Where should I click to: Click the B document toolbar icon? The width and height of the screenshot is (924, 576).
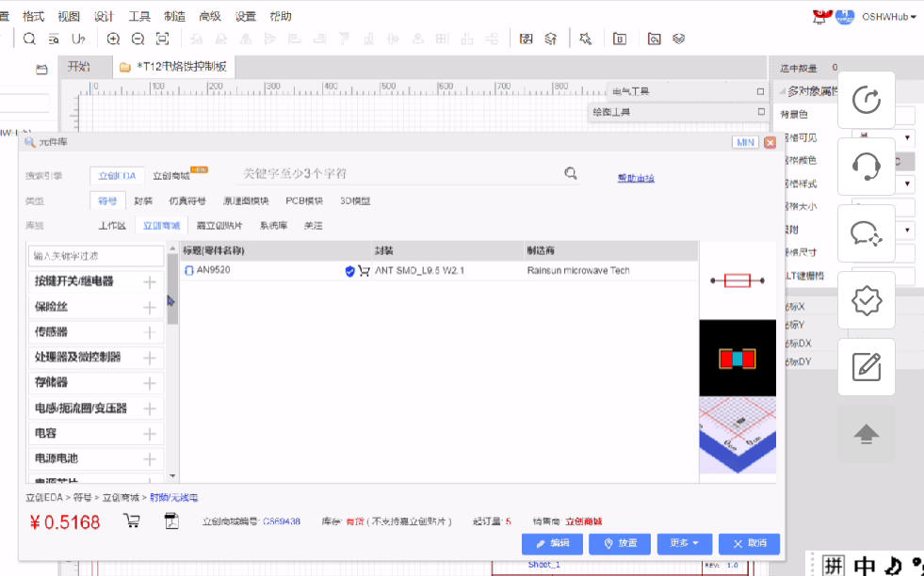pos(620,39)
